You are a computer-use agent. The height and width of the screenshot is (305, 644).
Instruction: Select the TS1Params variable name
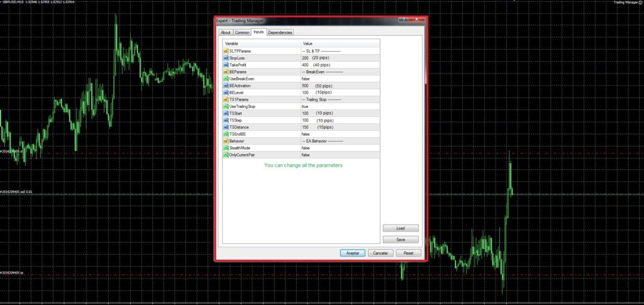point(239,100)
